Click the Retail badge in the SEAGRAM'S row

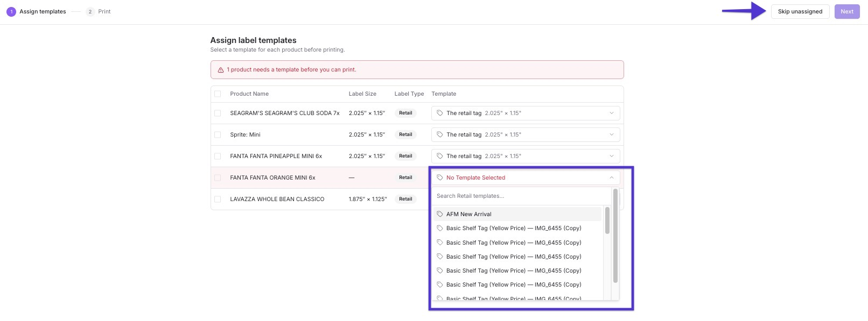405,113
